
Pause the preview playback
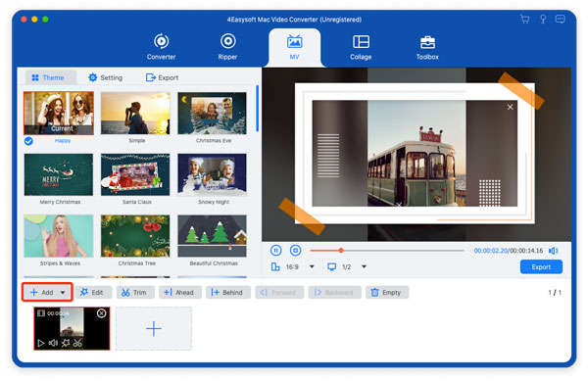click(x=275, y=251)
